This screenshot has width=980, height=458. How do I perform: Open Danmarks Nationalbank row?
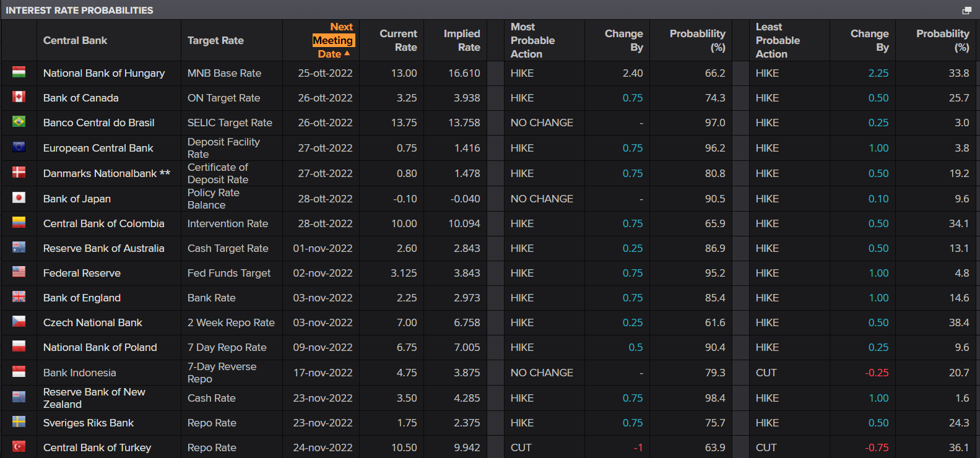[490, 173]
